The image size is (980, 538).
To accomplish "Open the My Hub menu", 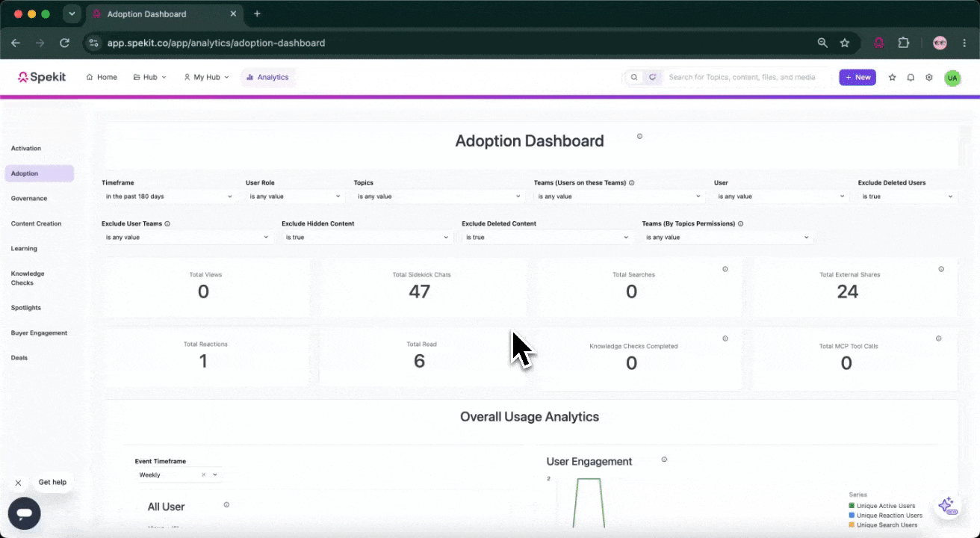I will tap(206, 77).
